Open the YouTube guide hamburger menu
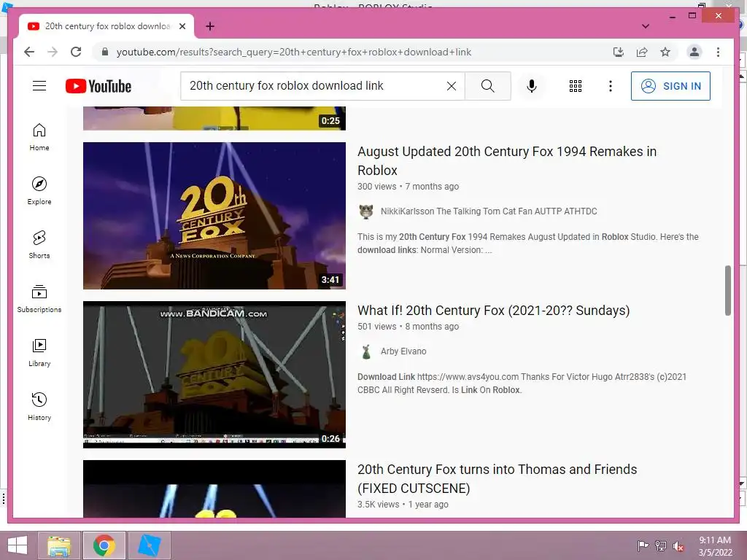Viewport: 747px width, 560px height. point(39,86)
